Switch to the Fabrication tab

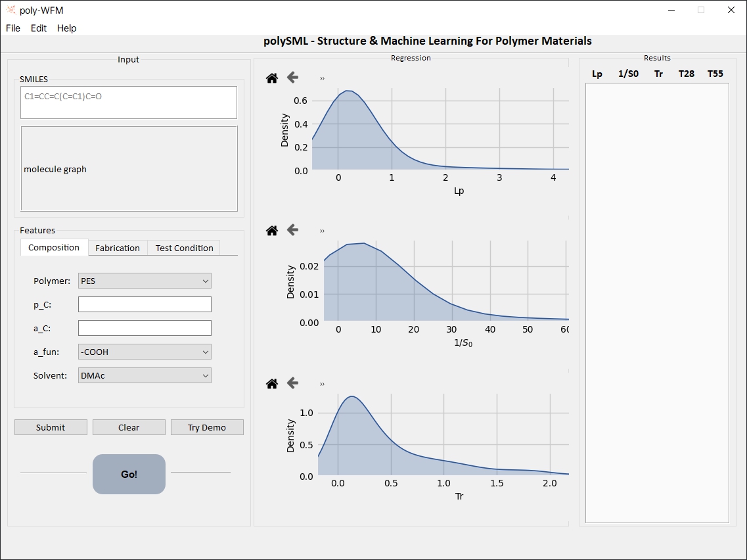[118, 248]
